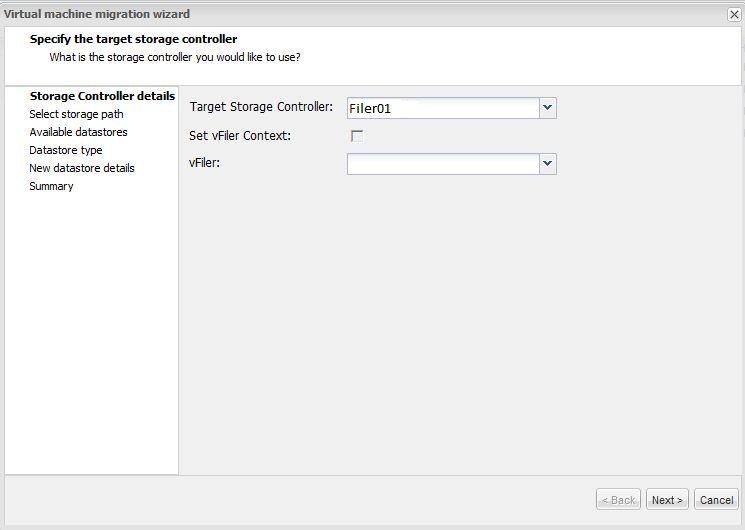Open the Target Storage Controller dropdown arrow
The image size is (745, 530).
(x=547, y=108)
